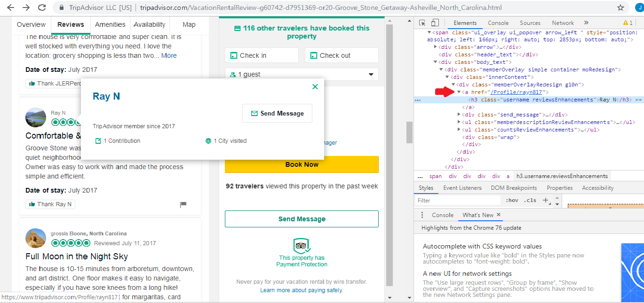Select the span breadcrumb item
Viewport: 644px width, 303px height.
pyautogui.click(x=435, y=176)
